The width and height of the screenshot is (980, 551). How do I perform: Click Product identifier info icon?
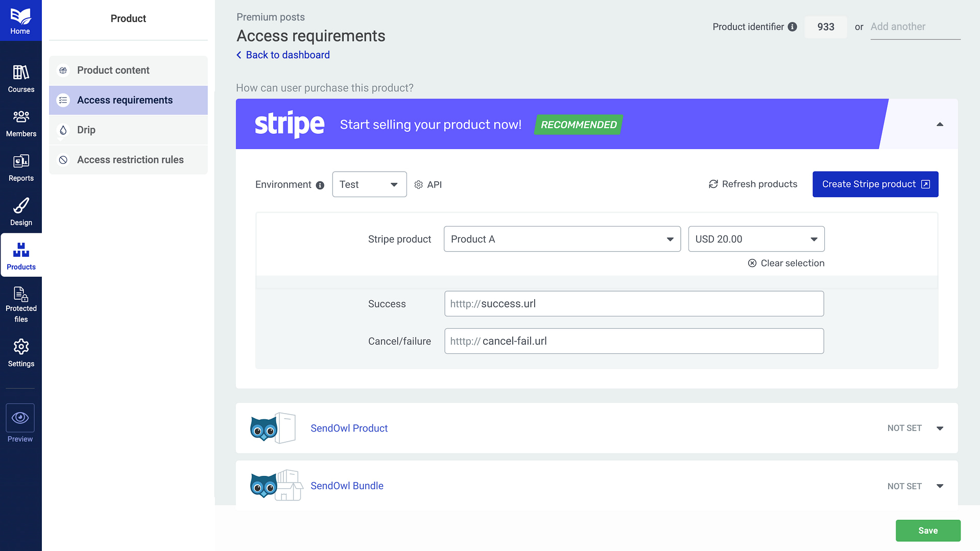coord(792,27)
